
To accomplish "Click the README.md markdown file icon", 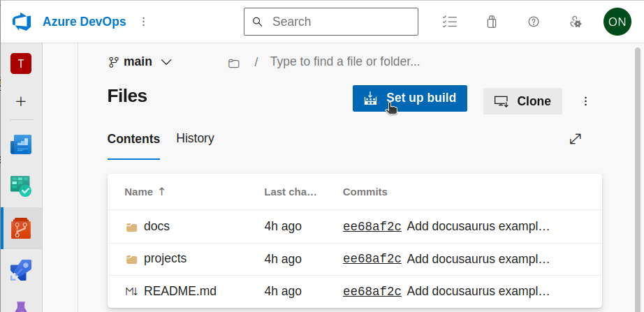I will click(131, 292).
